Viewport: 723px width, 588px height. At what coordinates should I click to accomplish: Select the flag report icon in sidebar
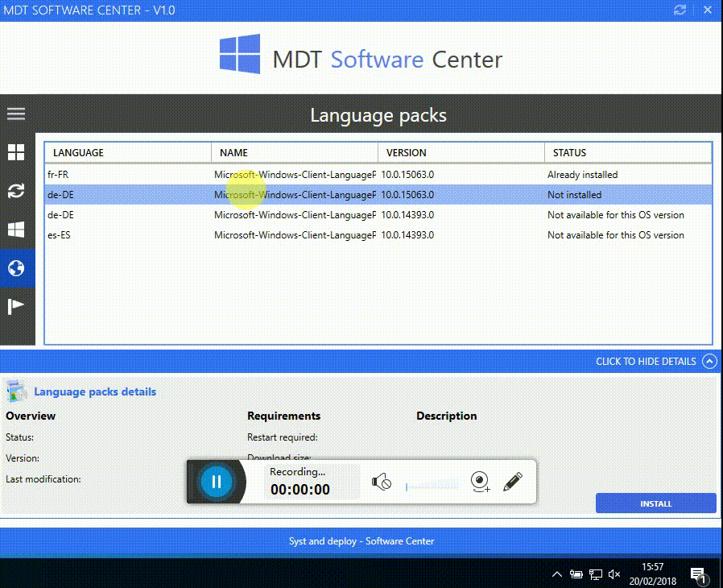tap(16, 306)
